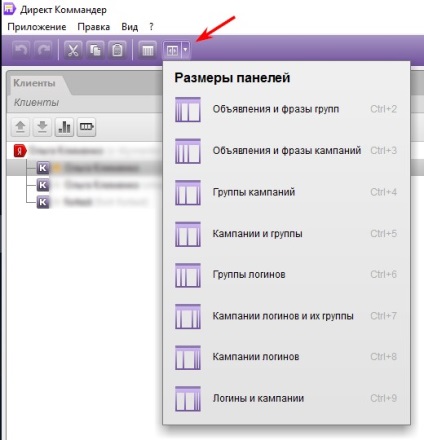The width and height of the screenshot is (424, 440).
Task: Open the Вид menu
Action: (129, 27)
